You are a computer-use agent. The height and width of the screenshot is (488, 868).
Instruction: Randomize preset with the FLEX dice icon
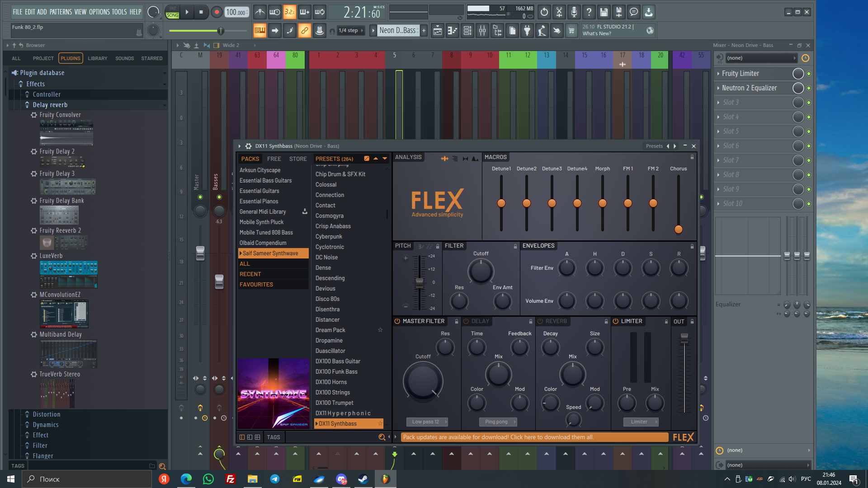click(367, 159)
